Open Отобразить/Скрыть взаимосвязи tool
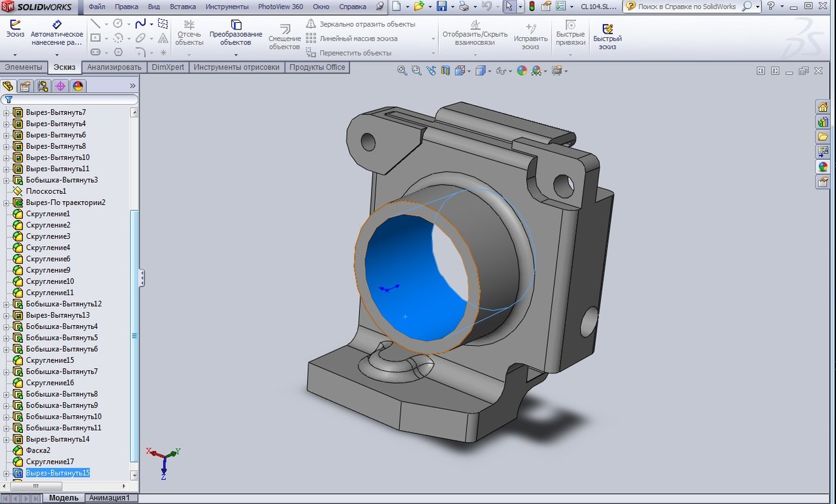Viewport: 836px width, 504px height. 475,33
